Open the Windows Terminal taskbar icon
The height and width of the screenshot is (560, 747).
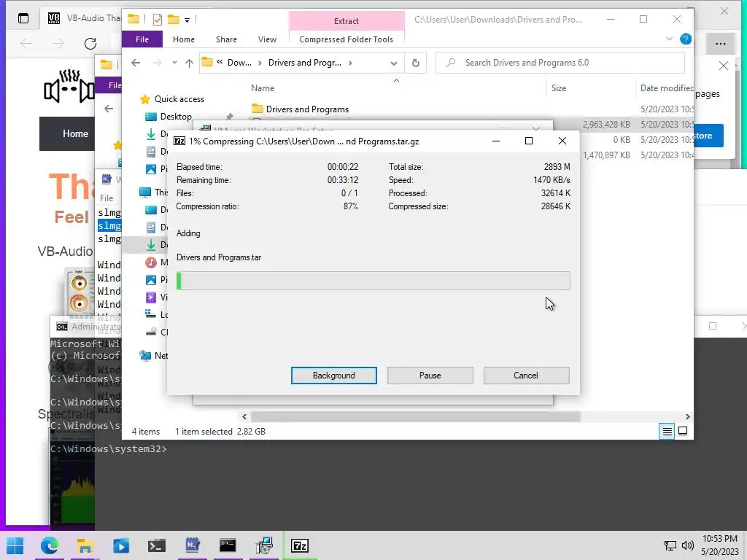(x=156, y=545)
